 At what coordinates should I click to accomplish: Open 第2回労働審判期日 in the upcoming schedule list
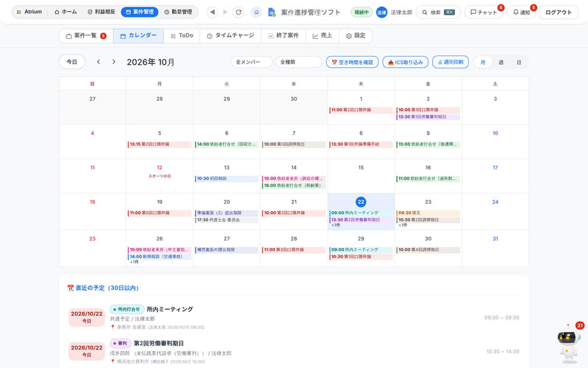click(x=159, y=344)
